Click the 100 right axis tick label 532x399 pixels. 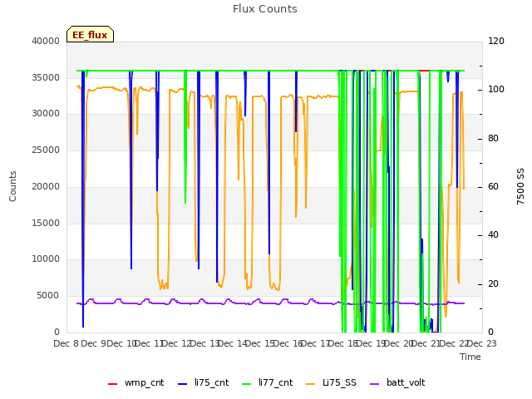(x=496, y=89)
